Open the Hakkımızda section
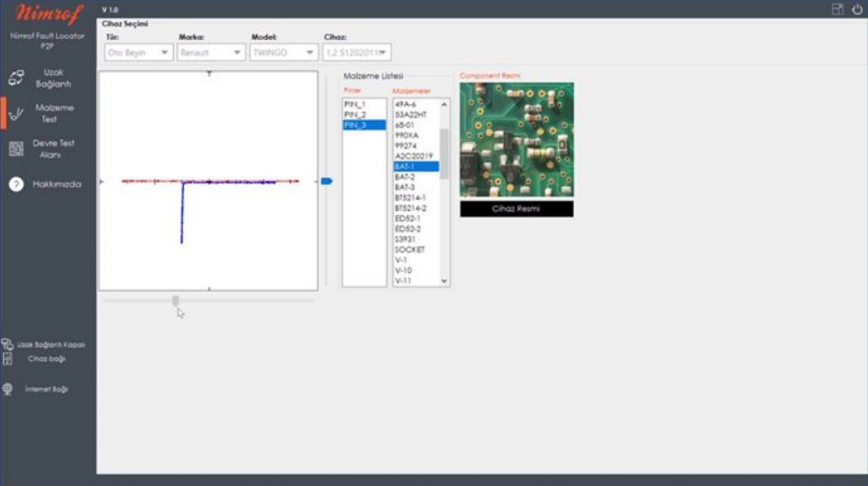 pos(56,185)
